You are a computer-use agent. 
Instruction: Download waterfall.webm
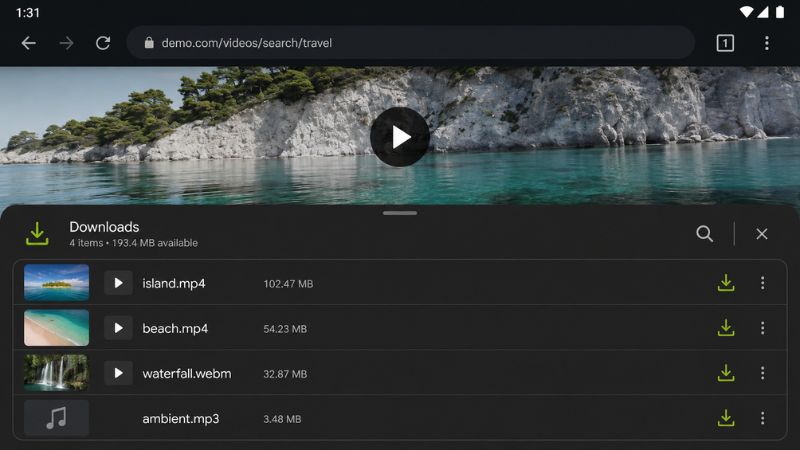(x=726, y=373)
